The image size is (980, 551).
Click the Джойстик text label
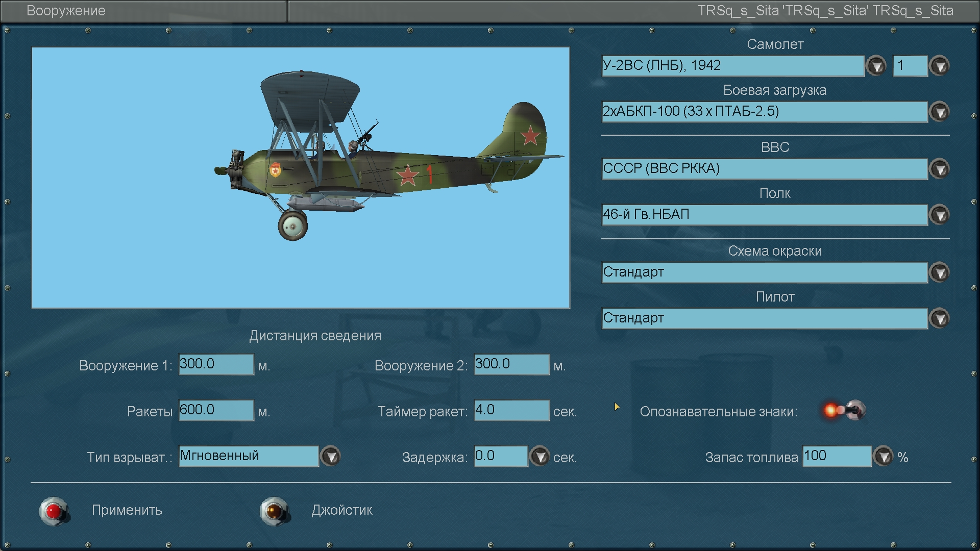pos(342,510)
